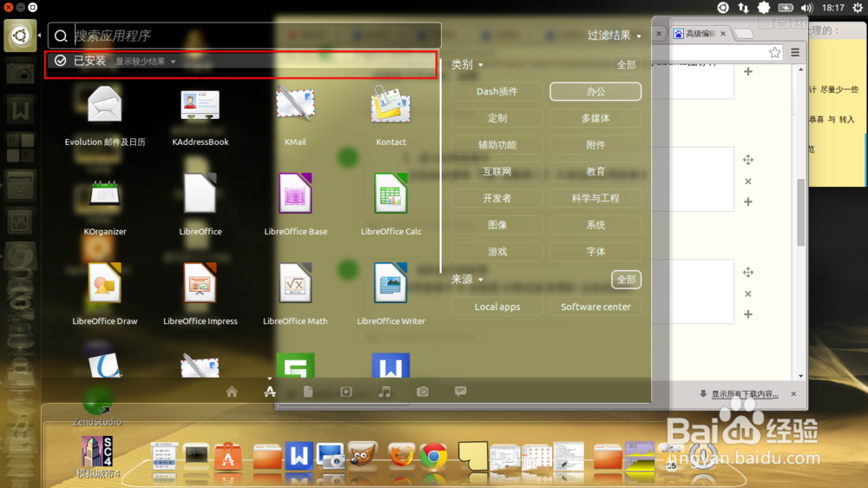The width and height of the screenshot is (868, 488).
Task: Toggle the 办公 office category filter
Action: [595, 91]
